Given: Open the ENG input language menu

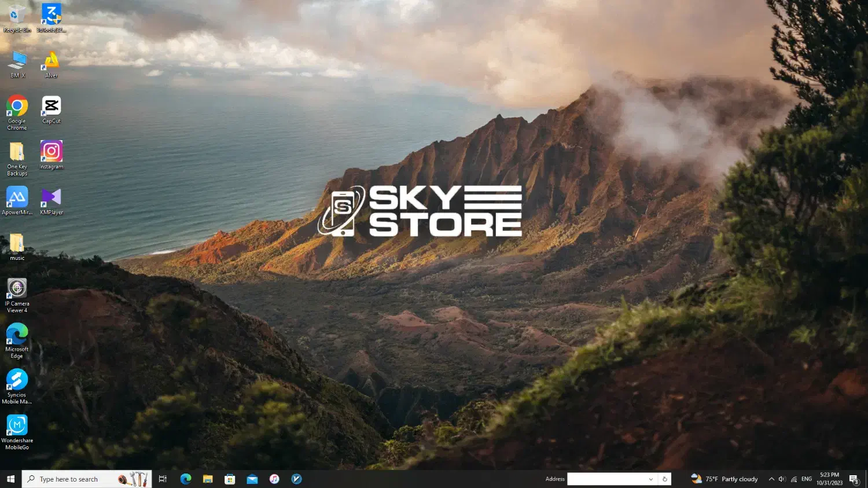Looking at the screenshot, I should tap(807, 479).
